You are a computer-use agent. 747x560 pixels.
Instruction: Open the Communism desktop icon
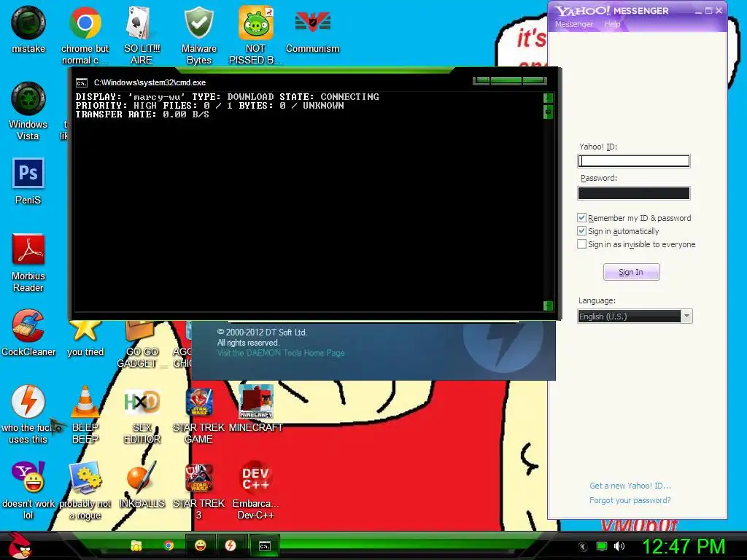point(312,22)
